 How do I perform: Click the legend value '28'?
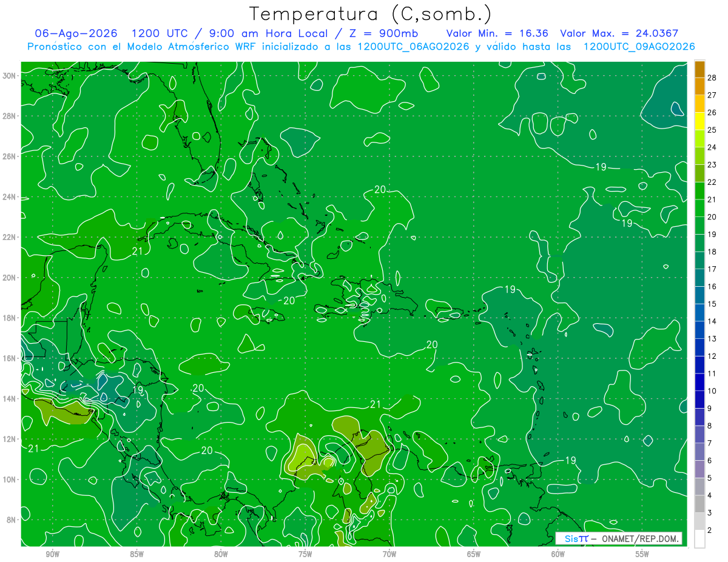712,78
